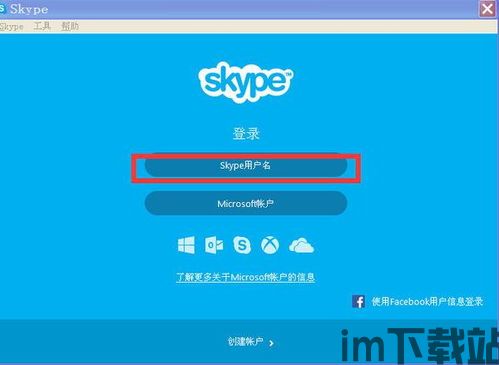Image resolution: width=499 pixels, height=365 pixels.
Task: Choose the Microsoft帐户 sign-in button
Action: click(x=246, y=203)
